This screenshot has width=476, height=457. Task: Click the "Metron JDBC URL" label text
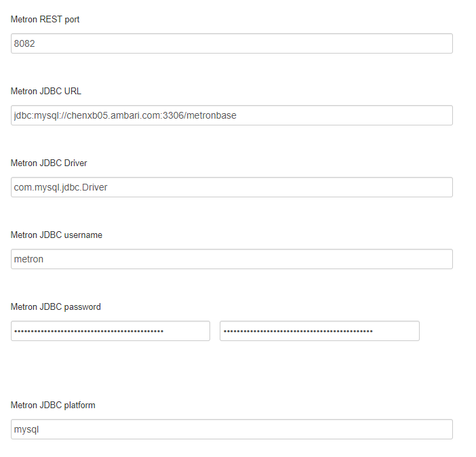[46, 92]
